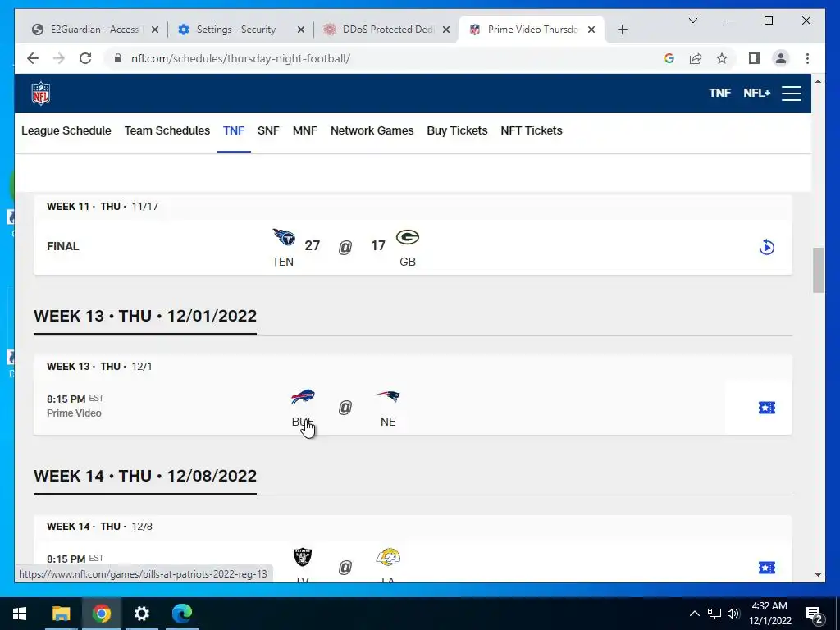Click the Google icon in address bar

[x=669, y=58]
